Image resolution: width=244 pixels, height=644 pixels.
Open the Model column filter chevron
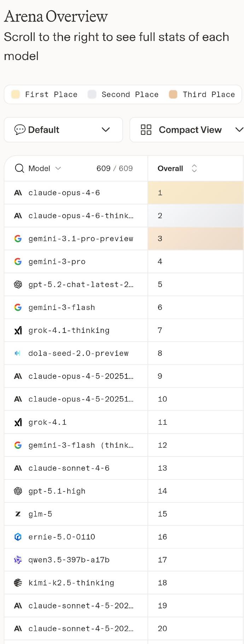(x=58, y=168)
